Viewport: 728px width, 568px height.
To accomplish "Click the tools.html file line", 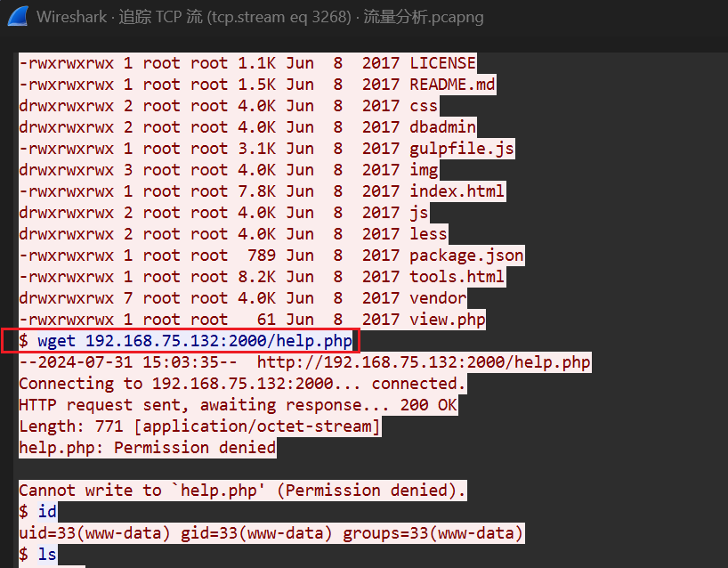I will (262, 277).
